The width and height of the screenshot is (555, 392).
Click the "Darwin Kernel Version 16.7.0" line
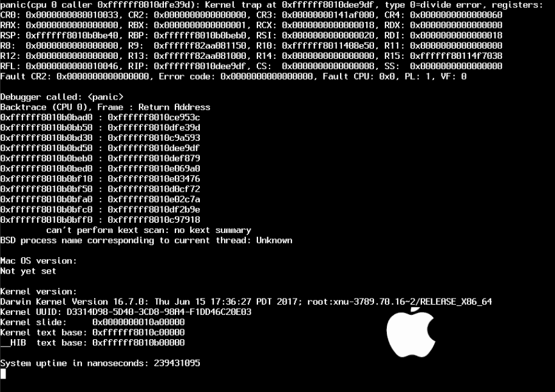(246, 302)
